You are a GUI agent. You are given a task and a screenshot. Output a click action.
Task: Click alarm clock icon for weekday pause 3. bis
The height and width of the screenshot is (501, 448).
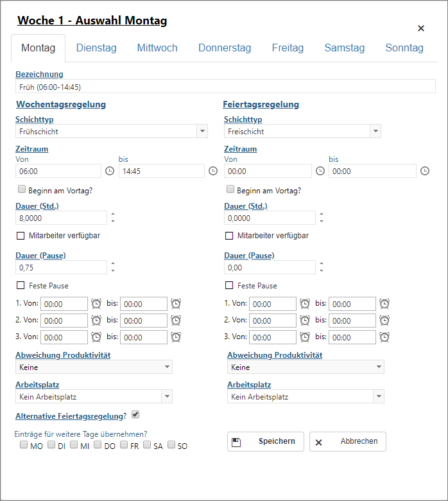176,337
